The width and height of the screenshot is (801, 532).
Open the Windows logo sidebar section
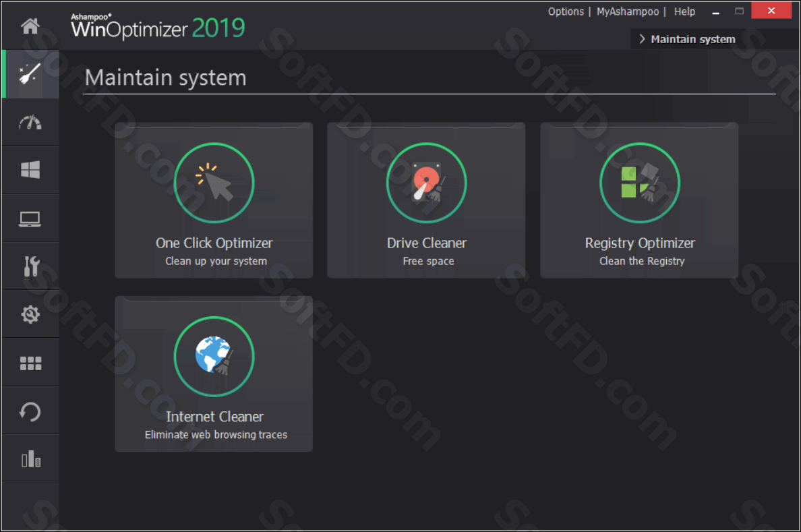click(30, 170)
